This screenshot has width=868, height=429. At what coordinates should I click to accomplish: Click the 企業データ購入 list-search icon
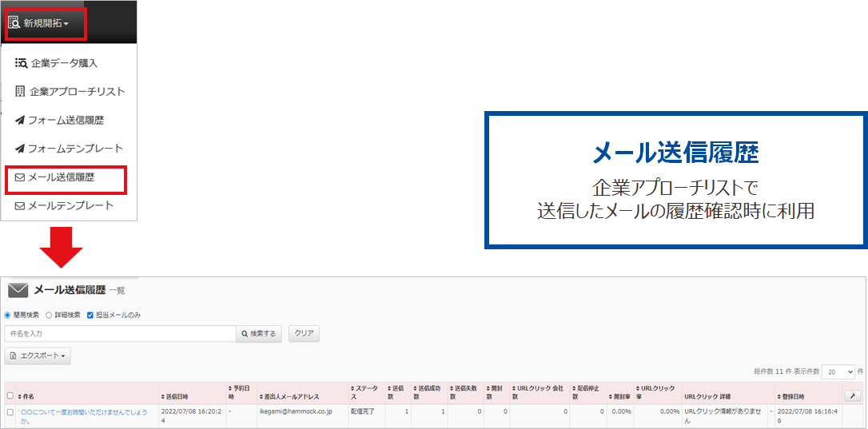tap(21, 63)
